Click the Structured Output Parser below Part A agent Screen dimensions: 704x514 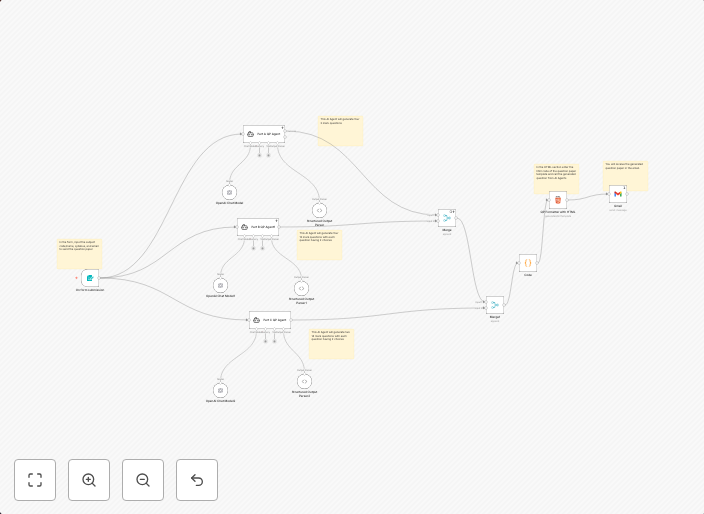tap(319, 210)
